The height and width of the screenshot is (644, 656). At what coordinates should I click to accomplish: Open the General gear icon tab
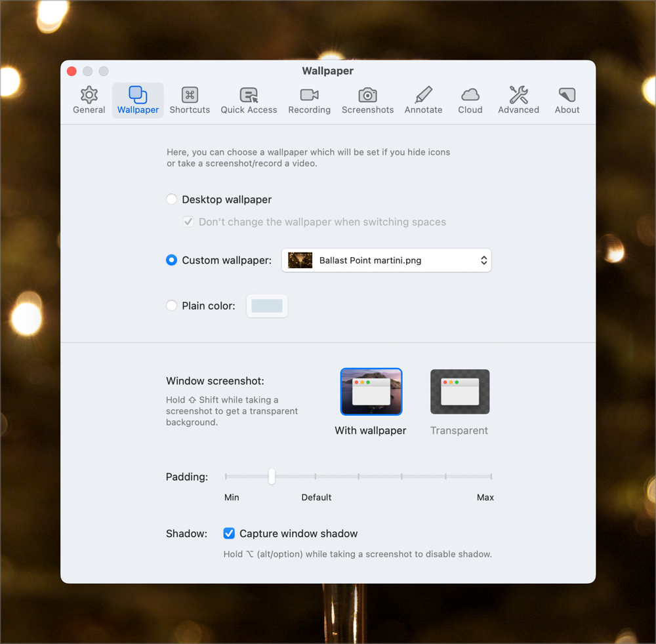point(89,95)
